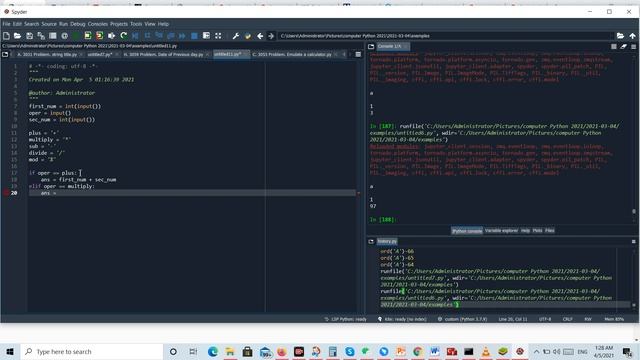Open the file switcher list icon

pyautogui.click(x=53, y=36)
